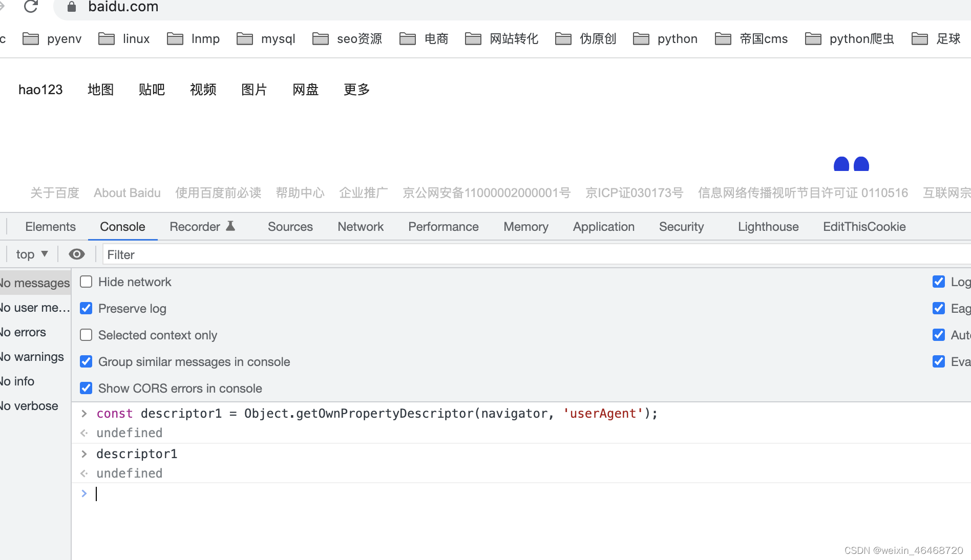The image size is (971, 560).
Task: Open the mysql bookmark folder
Action: coord(266,39)
